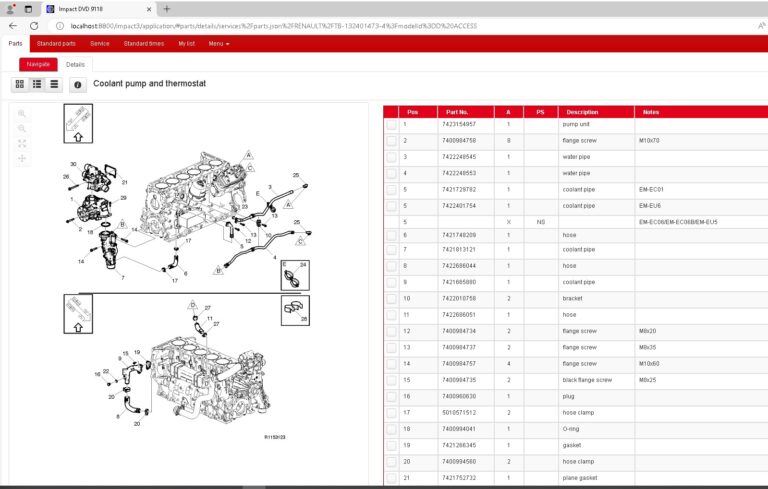Click the lower engine orientation thumbnail
This screenshot has width=768, height=489.
click(78, 314)
